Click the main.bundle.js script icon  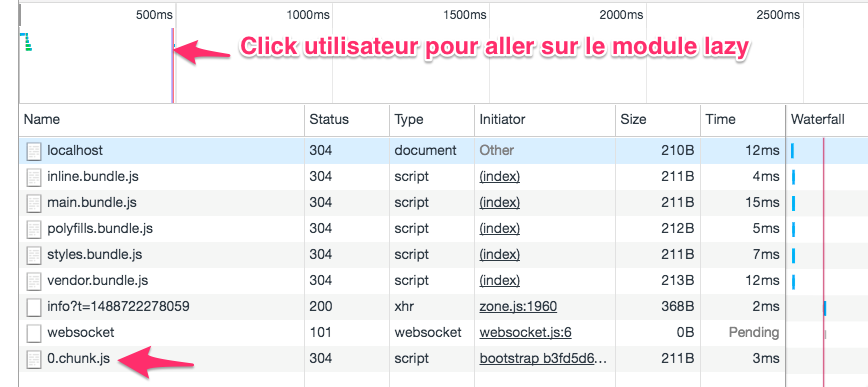pos(34,203)
